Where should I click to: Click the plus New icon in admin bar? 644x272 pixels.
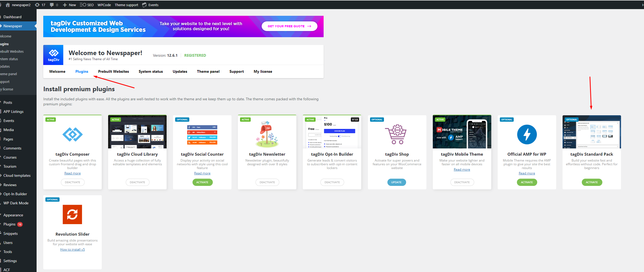coord(65,5)
